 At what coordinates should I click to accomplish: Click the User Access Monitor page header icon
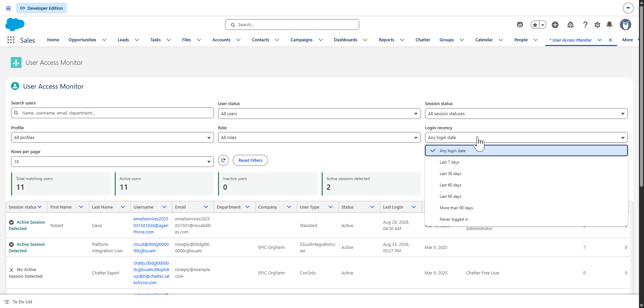coord(16,62)
